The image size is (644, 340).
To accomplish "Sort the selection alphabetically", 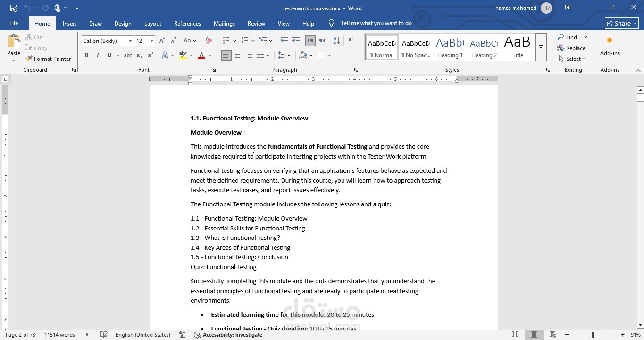I will tap(337, 41).
